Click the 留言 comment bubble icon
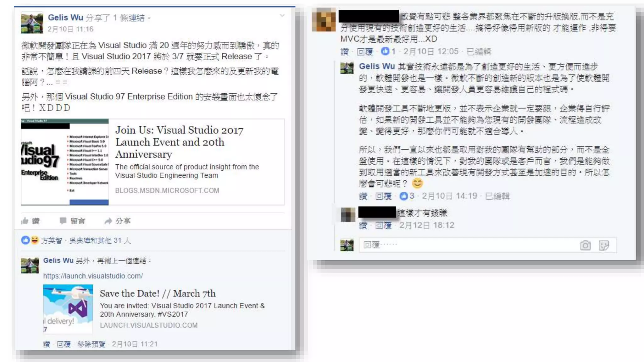This screenshot has height=362, width=644. [63, 221]
